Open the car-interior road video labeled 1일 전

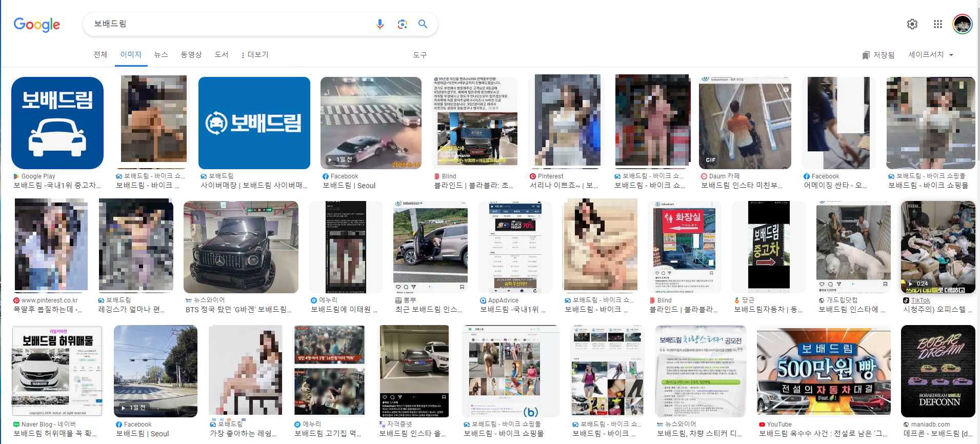[155, 371]
